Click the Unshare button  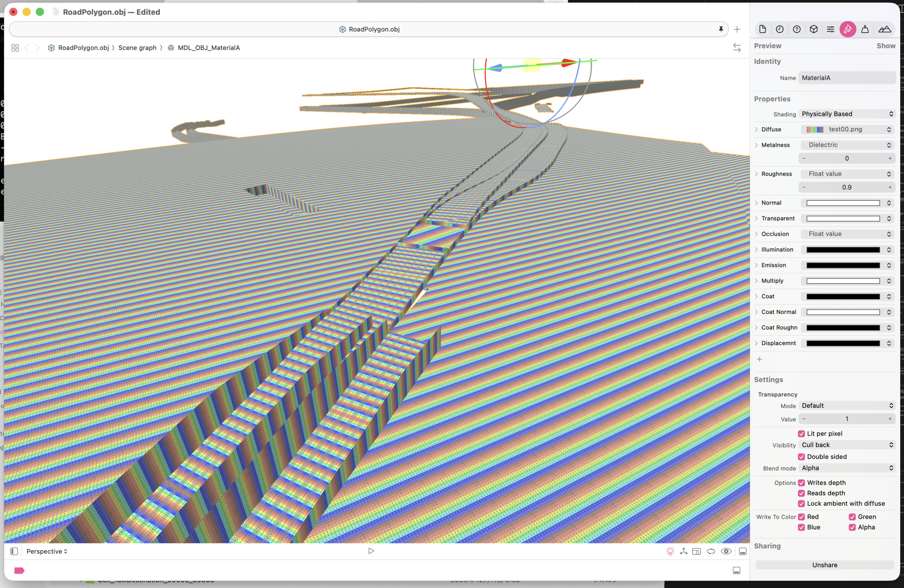click(x=824, y=565)
